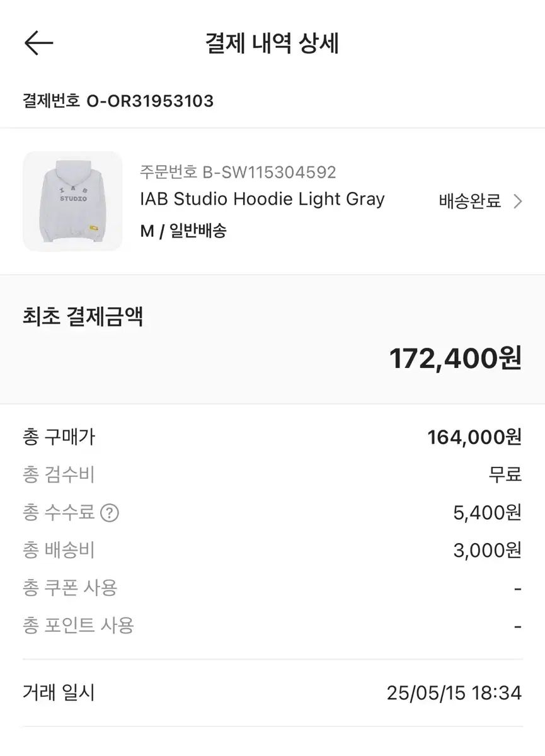Select the 총 검수비 label
545x756 pixels.
pos(59,475)
